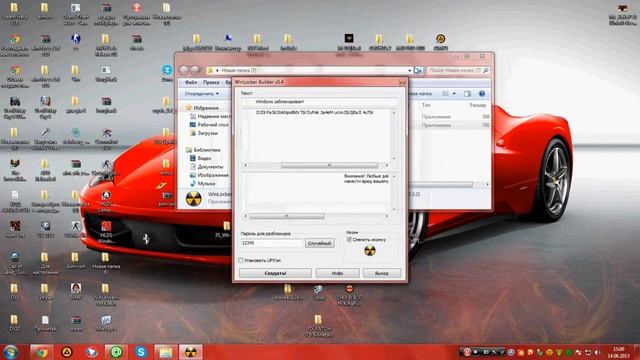Click the Explorer file list horizontal scrollbar
This screenshot has width=640, height=360.
point(441,185)
